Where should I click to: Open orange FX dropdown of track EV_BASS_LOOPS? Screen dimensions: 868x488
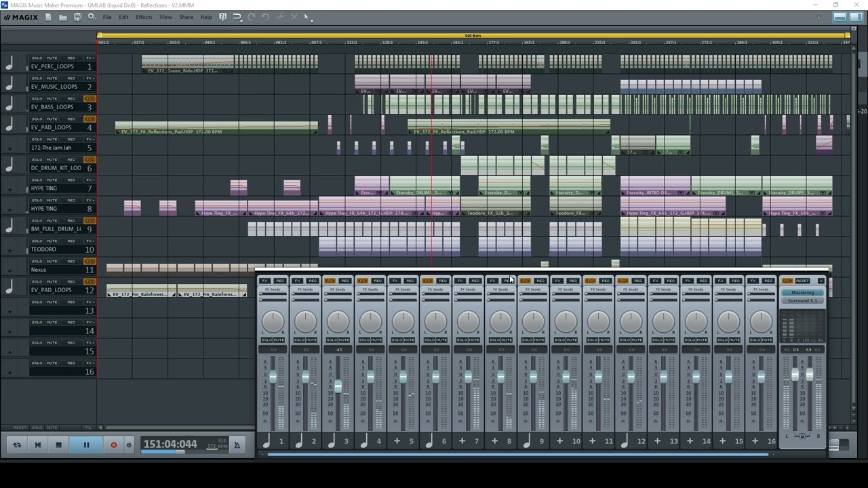pos(90,99)
